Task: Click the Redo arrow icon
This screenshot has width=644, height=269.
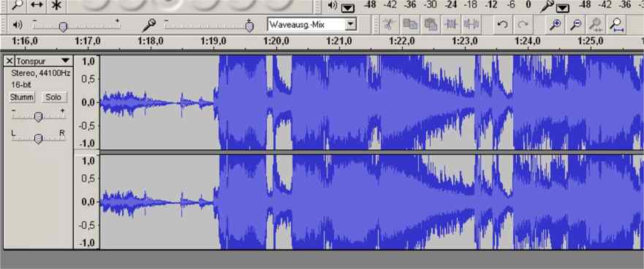Action: coord(523,25)
